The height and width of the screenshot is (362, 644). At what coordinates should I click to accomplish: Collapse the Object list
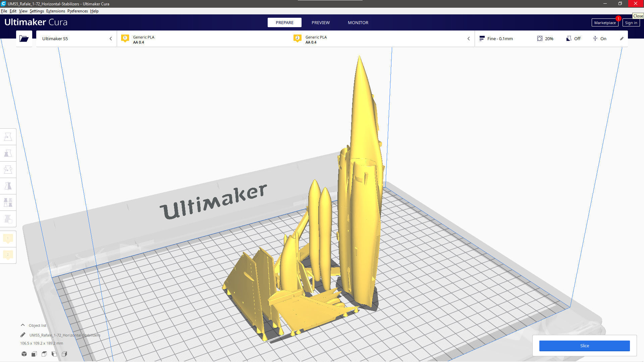click(x=23, y=325)
